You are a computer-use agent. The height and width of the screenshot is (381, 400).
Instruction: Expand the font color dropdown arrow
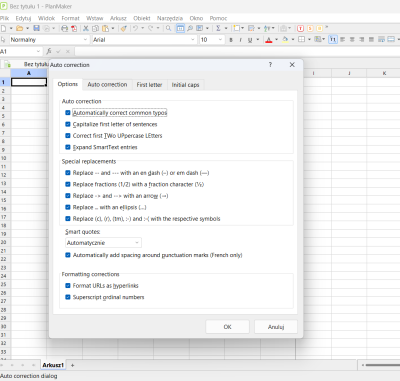[276, 40]
